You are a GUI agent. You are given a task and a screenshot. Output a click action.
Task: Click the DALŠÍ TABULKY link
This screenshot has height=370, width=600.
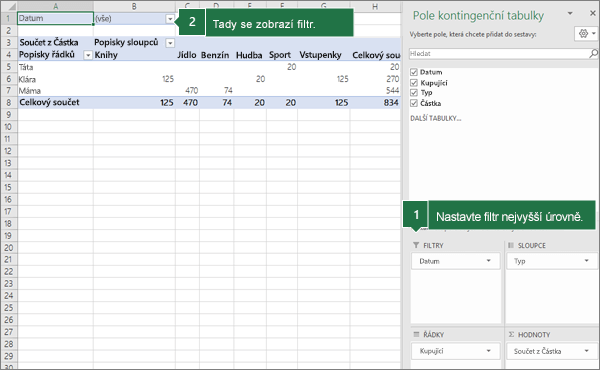click(435, 118)
